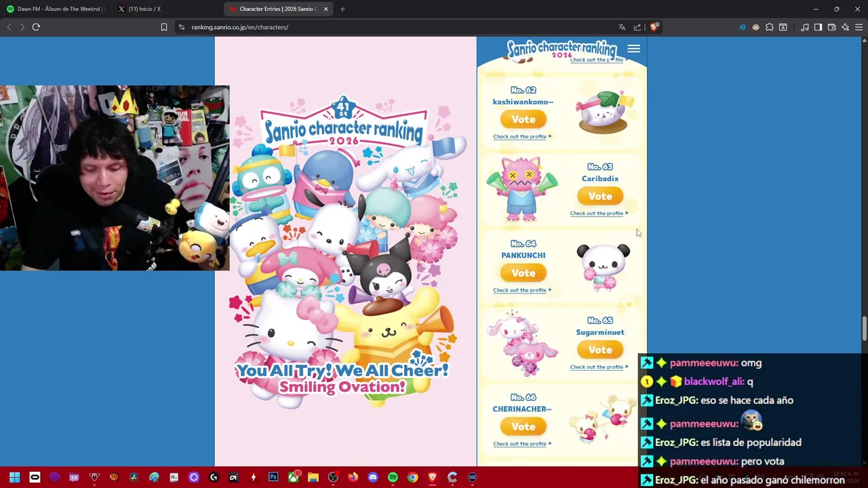Click the kashiwankomochi character image
Screen dimensions: 868x488
click(x=604, y=112)
